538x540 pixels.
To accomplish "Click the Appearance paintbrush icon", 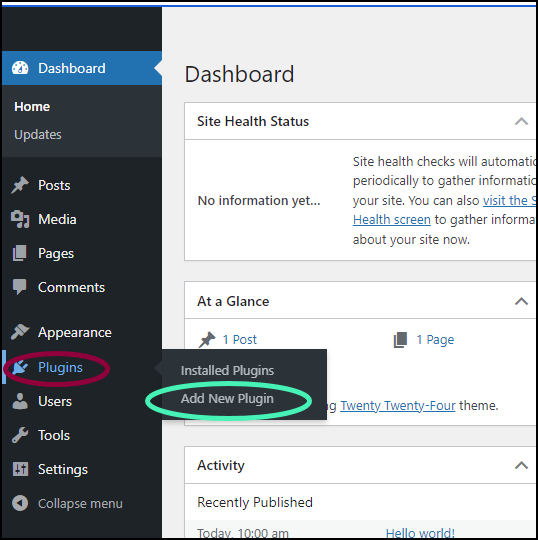I will [20, 332].
